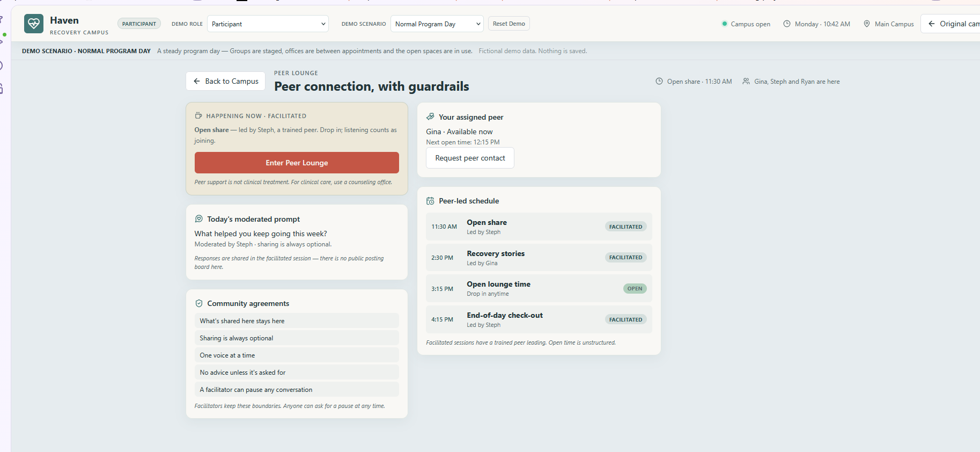Select the 3:15 PM Open lounge time row
This screenshot has height=452, width=980.
click(x=539, y=288)
